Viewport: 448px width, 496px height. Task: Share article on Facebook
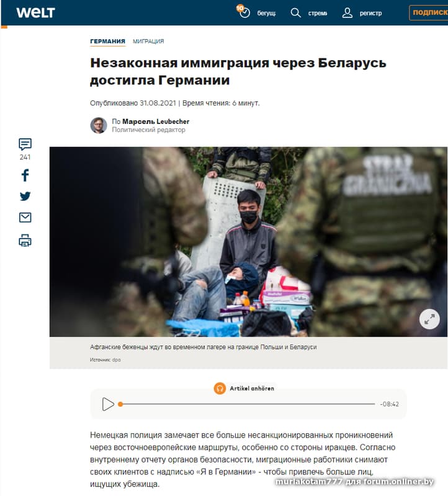coord(25,175)
